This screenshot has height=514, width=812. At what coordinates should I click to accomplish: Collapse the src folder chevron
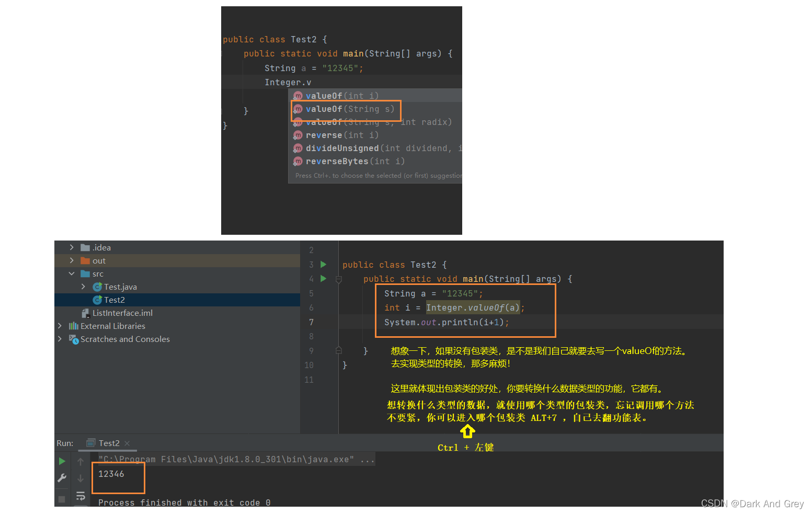[72, 273]
